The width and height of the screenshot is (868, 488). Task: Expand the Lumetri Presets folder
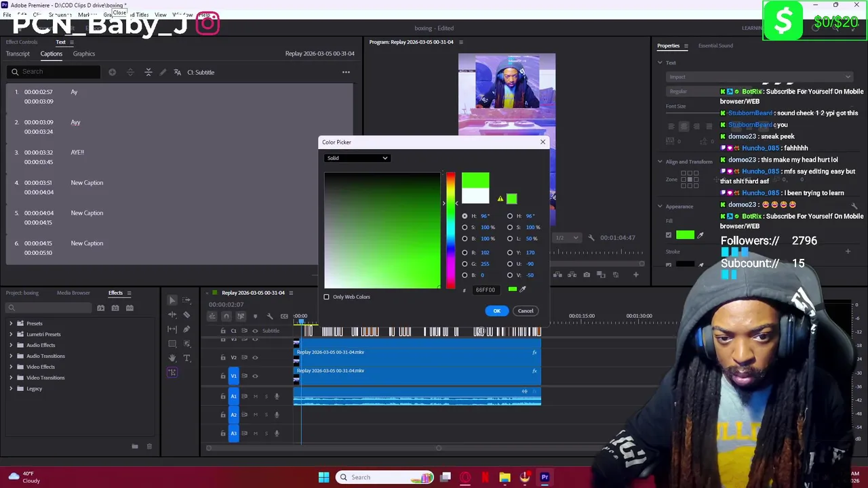click(x=11, y=334)
